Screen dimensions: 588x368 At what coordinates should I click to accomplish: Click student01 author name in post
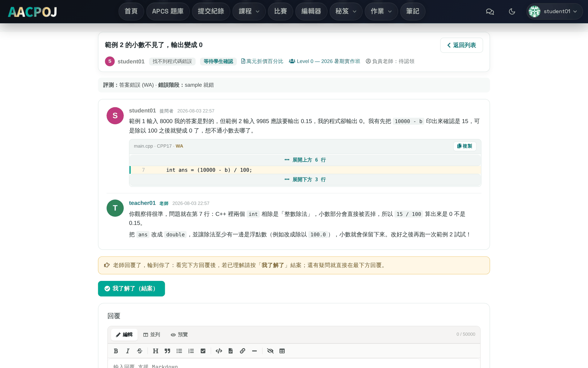142,111
